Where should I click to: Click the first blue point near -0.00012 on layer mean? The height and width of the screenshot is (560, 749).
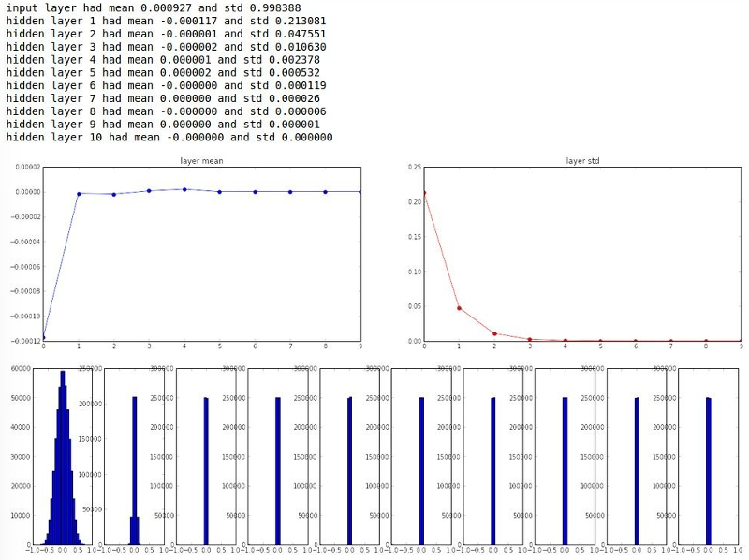(x=43, y=337)
